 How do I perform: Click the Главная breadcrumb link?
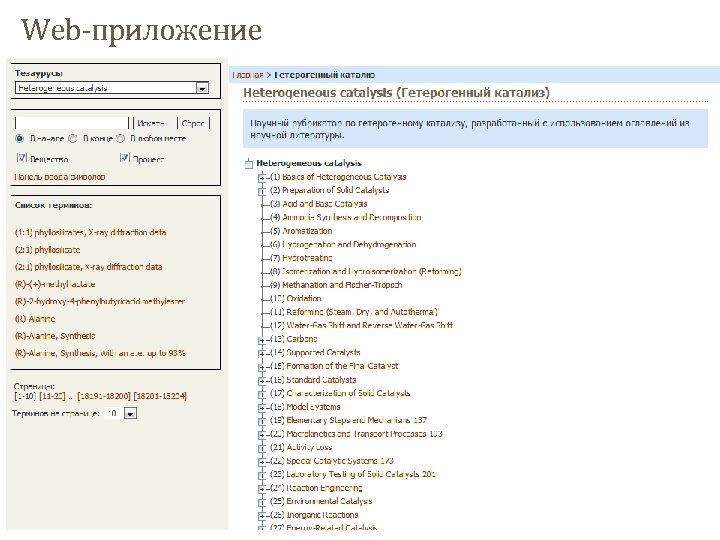(x=248, y=75)
